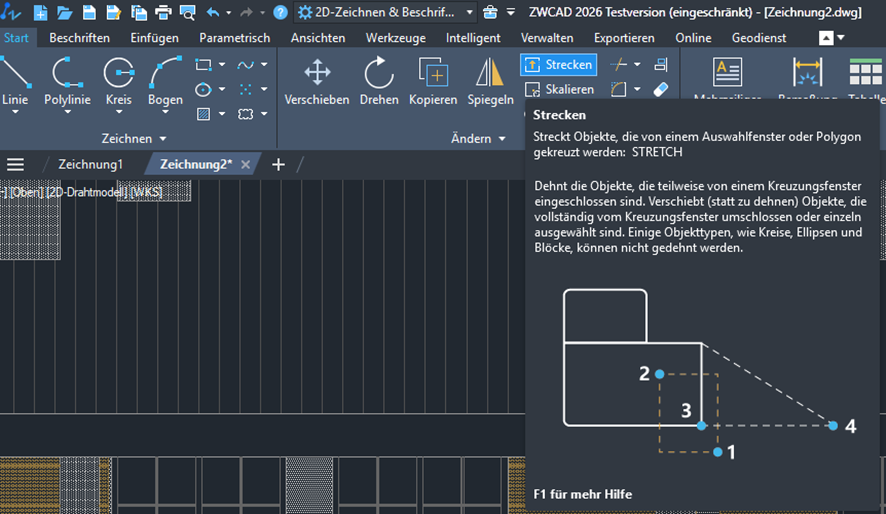Open the hamburger menu left of drawing tabs
Image resolution: width=886 pixels, height=514 pixels.
tap(15, 164)
